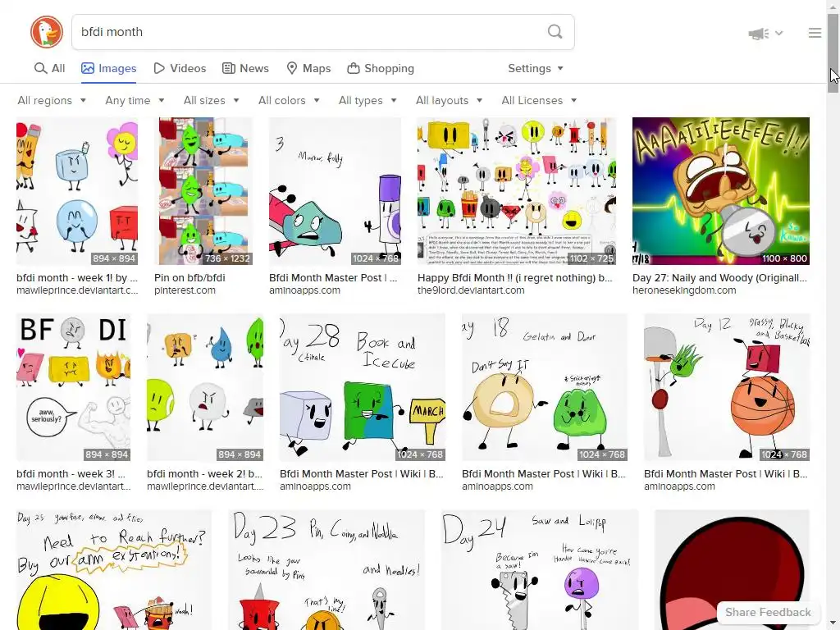Image resolution: width=840 pixels, height=630 pixels.
Task: Open the Maps tab
Action: (x=308, y=69)
